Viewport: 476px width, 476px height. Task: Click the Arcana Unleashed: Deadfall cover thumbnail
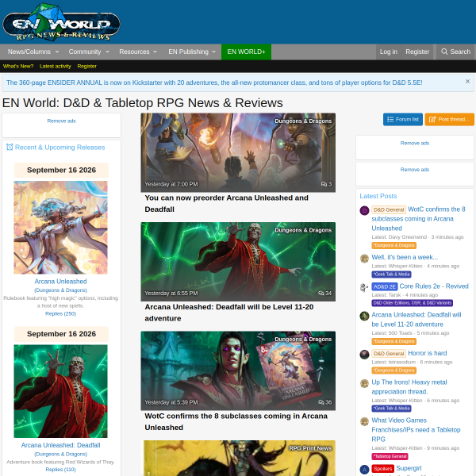tap(61, 391)
